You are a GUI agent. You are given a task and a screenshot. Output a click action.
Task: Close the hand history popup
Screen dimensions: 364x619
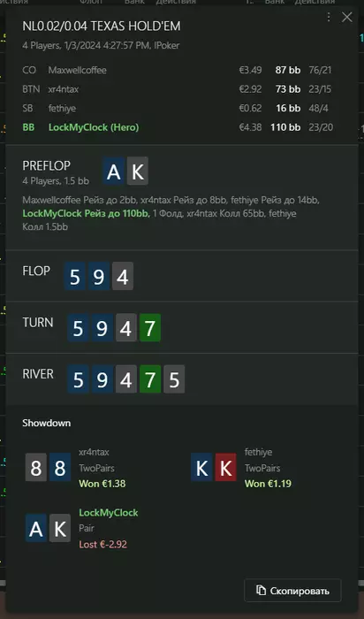(347, 17)
